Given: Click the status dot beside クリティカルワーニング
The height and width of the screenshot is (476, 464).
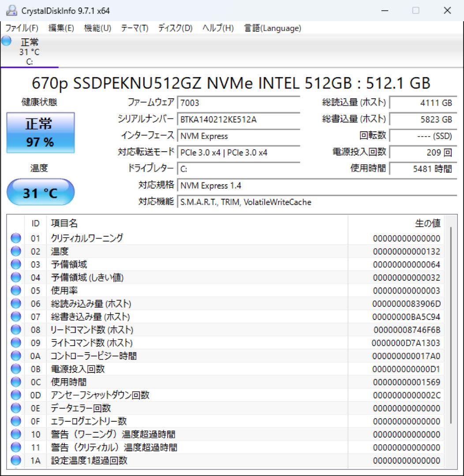Looking at the screenshot, I should tap(15, 238).
